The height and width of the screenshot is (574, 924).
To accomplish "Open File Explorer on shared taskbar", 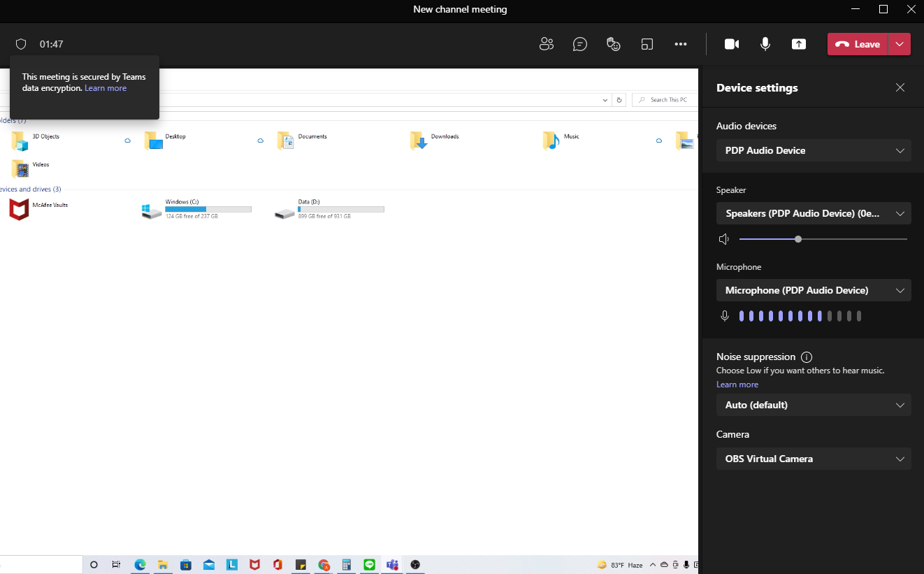I will point(162,565).
